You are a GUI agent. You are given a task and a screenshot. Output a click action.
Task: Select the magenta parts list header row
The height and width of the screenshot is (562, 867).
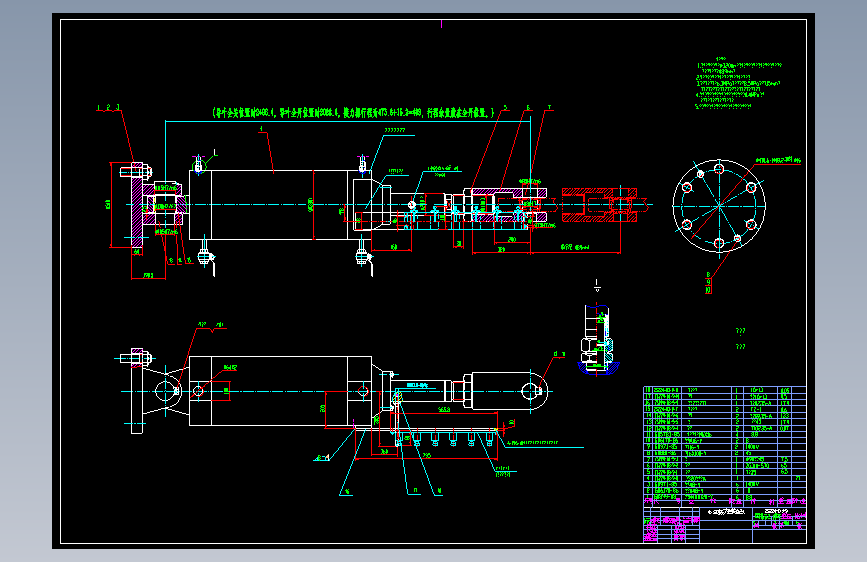[x=725, y=502]
